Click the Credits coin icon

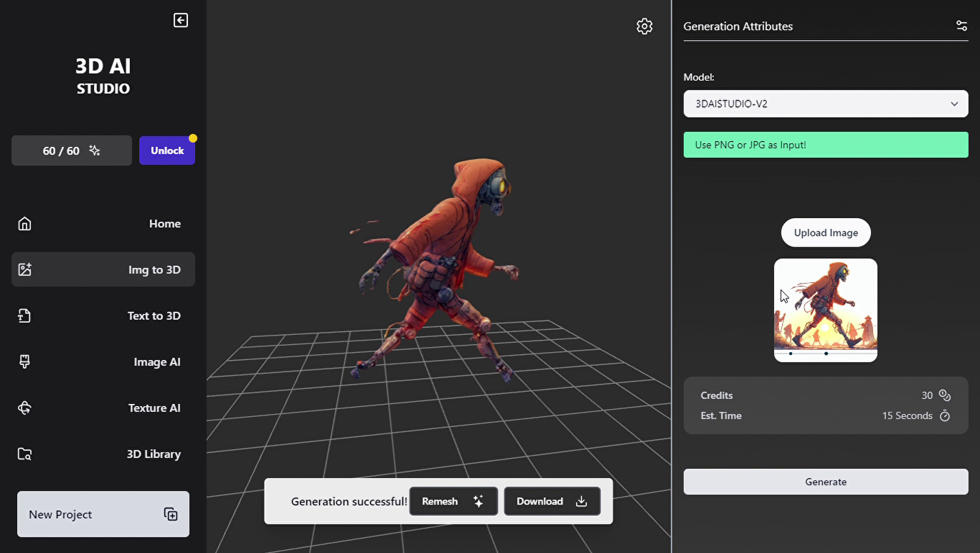[944, 395]
